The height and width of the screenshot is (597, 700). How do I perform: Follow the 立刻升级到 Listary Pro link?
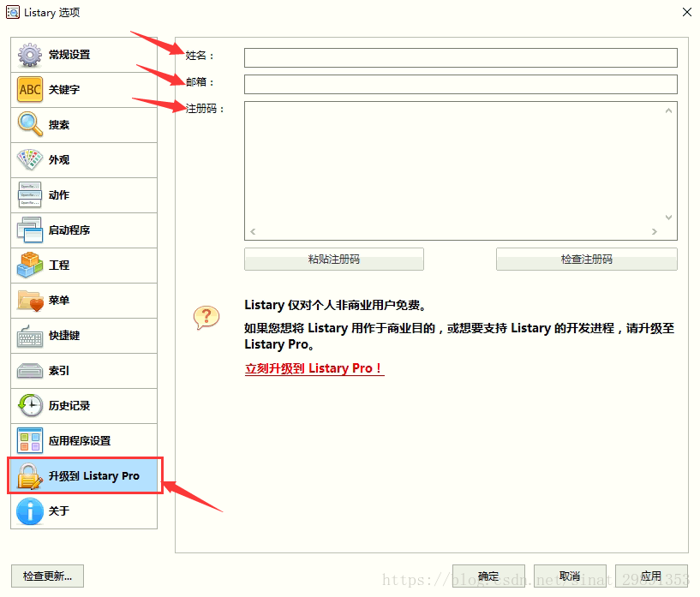pos(314,368)
